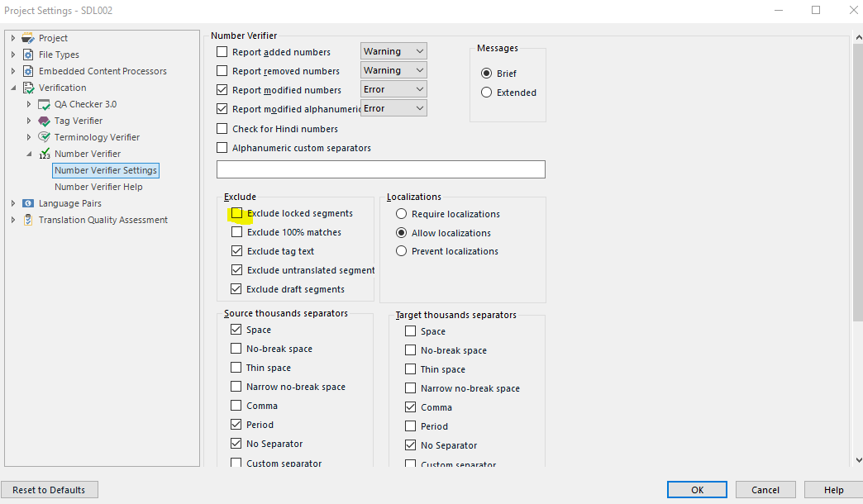Click the Project tree icon

(x=27, y=38)
